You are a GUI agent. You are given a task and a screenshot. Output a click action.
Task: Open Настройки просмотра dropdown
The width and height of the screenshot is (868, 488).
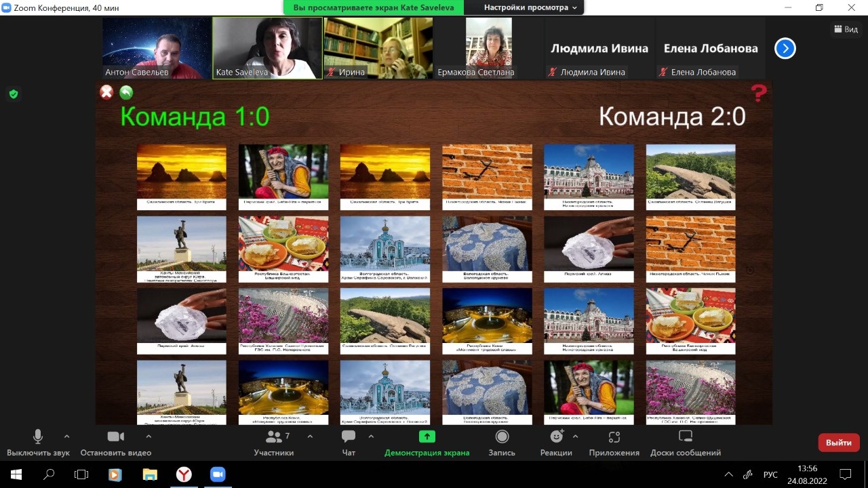(x=530, y=7)
